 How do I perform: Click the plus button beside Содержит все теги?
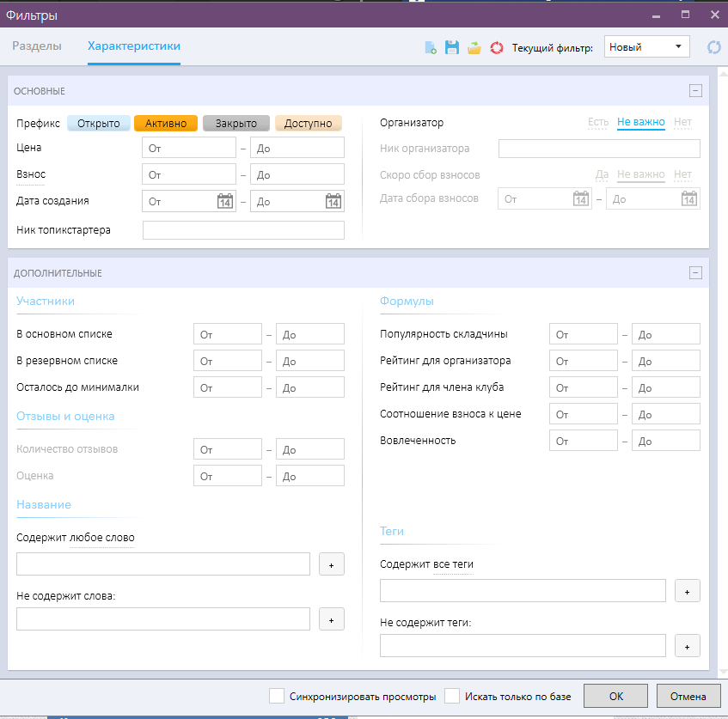coord(688,591)
